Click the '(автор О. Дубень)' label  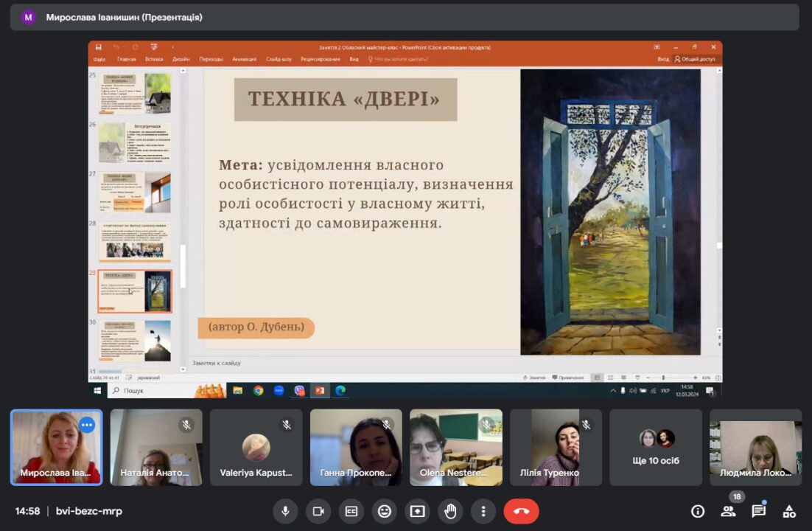click(256, 327)
